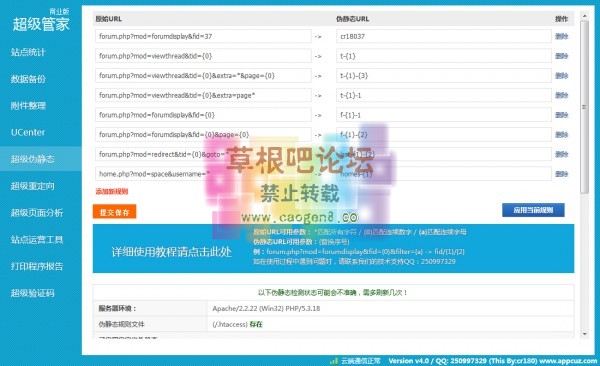
Task: Click the 伪静态规则文件 row label
Action: coord(122,324)
